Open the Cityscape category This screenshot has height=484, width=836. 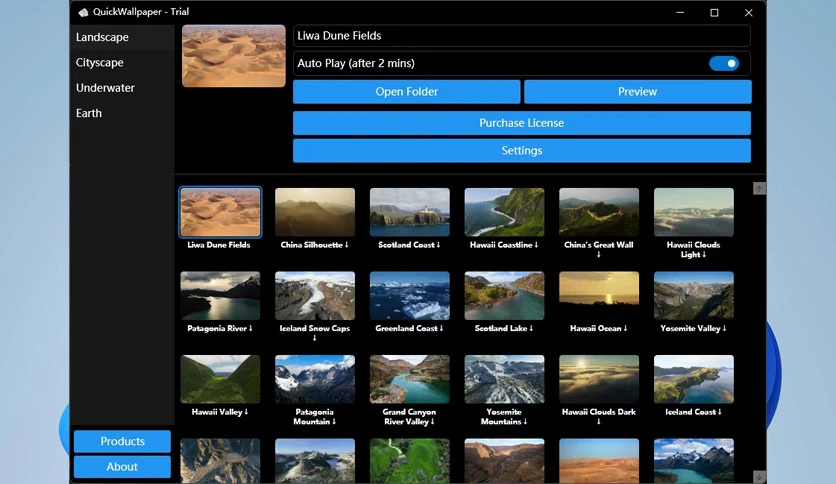coord(122,62)
